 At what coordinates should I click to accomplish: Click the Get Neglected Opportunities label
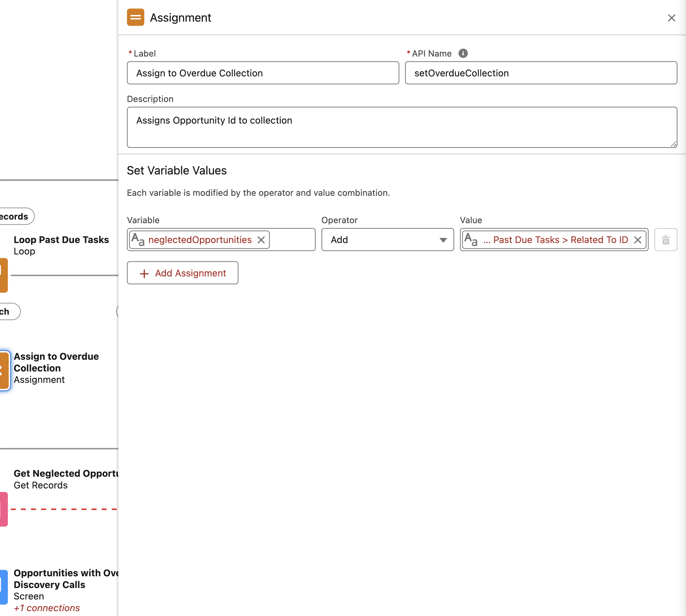[x=66, y=473]
